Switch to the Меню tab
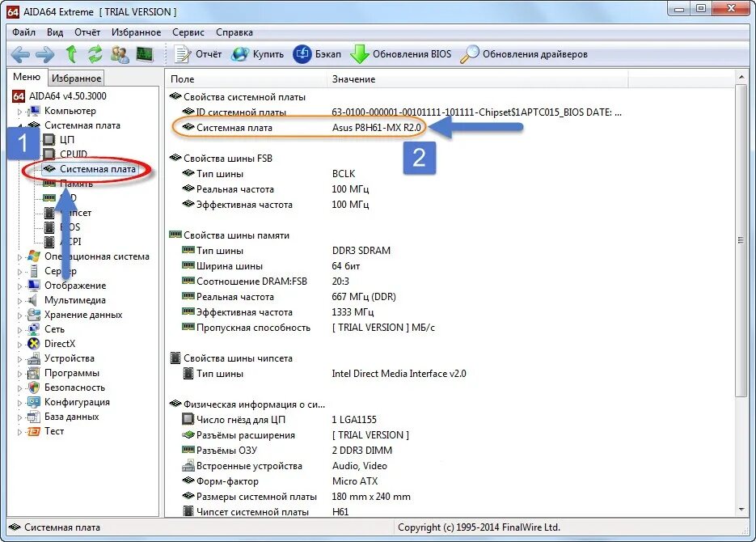The image size is (756, 542). point(27,77)
